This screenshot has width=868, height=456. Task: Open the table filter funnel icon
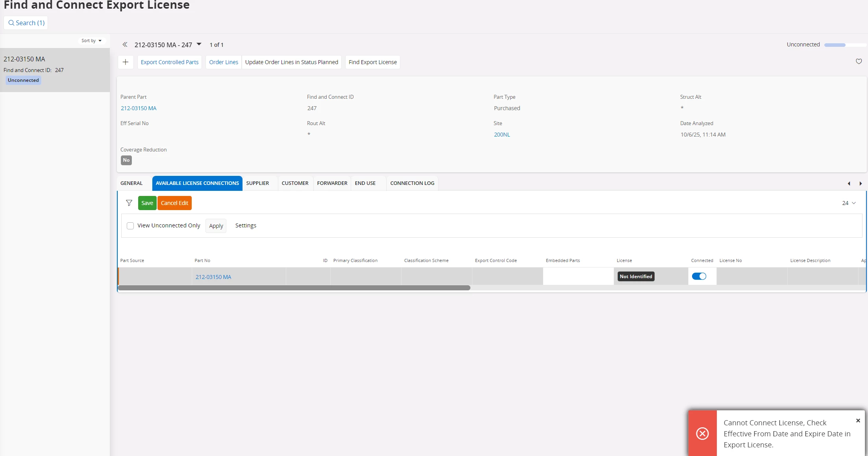[x=129, y=203]
